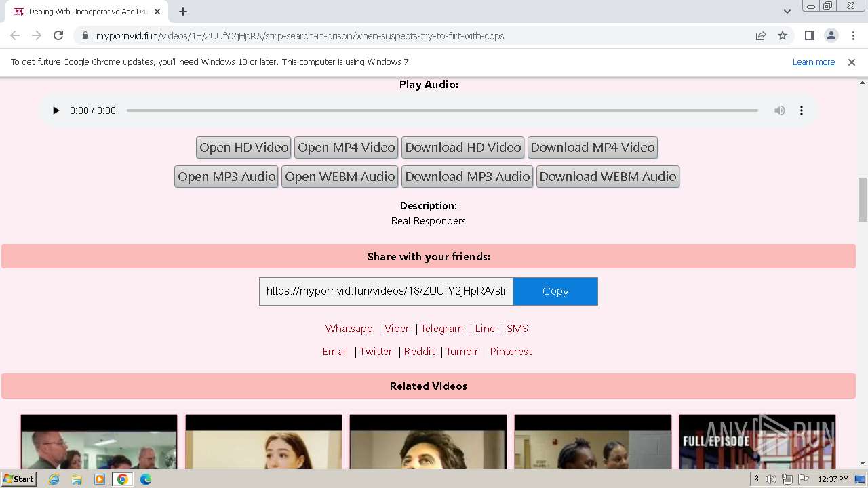The image size is (868, 488).
Task: Open Action Center flag icon
Action: (x=802, y=479)
